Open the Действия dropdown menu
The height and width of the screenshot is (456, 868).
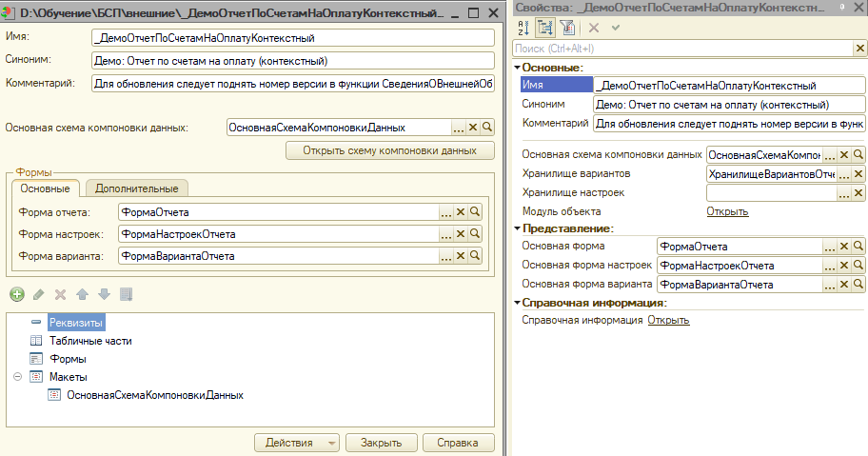coord(296,443)
